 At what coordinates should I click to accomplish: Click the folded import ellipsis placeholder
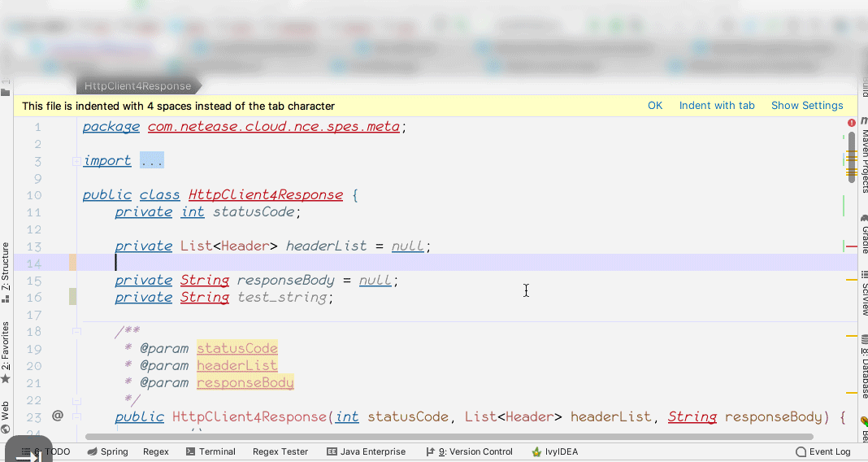[152, 161]
